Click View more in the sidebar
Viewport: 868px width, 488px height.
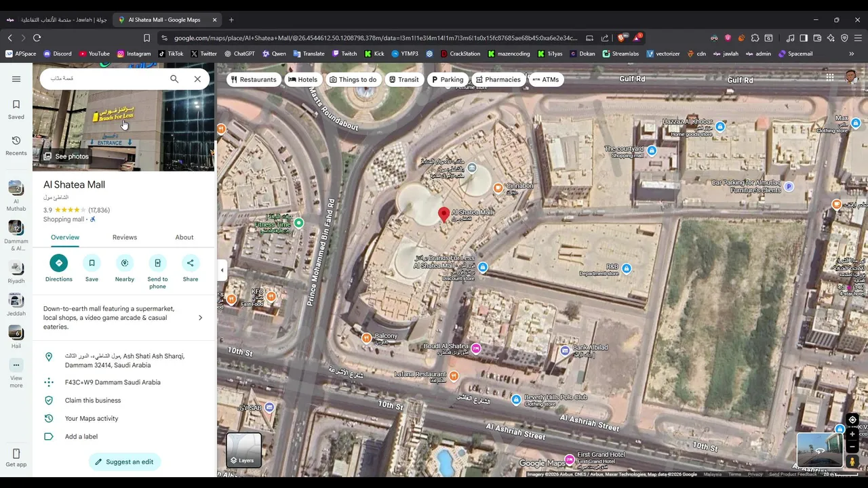(x=16, y=374)
